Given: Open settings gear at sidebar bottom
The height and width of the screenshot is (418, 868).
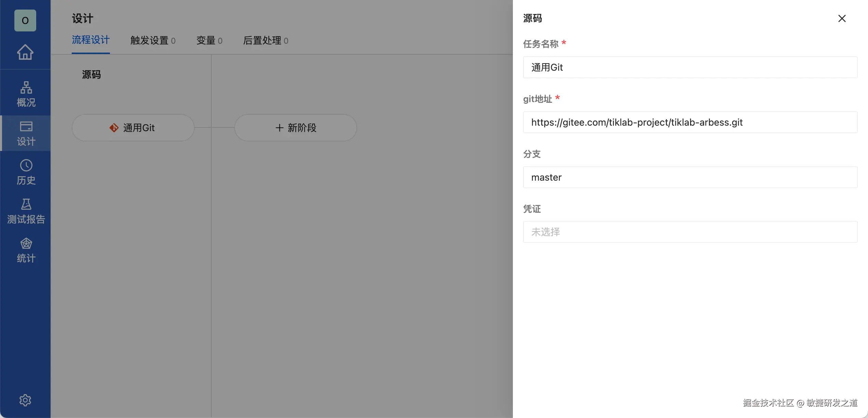Looking at the screenshot, I should coord(25,400).
